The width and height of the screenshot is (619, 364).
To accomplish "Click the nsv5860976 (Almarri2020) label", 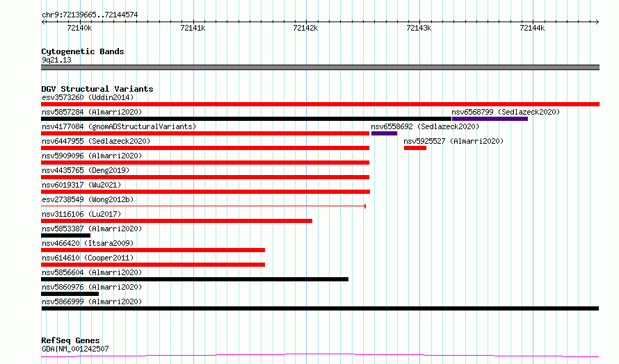I will coord(92,287).
